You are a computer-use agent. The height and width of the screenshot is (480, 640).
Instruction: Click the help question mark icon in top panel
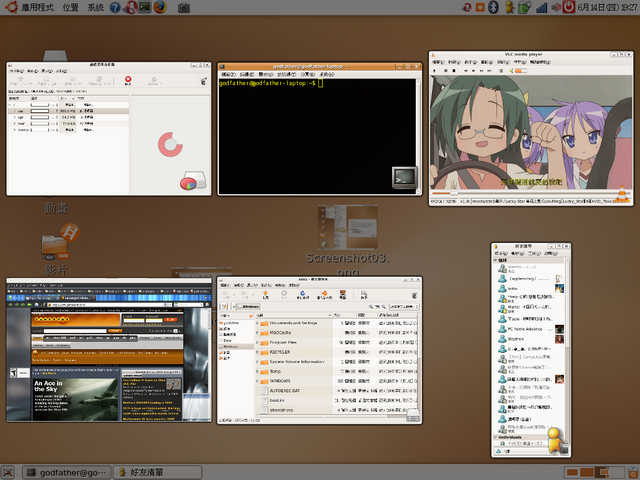(116, 7)
